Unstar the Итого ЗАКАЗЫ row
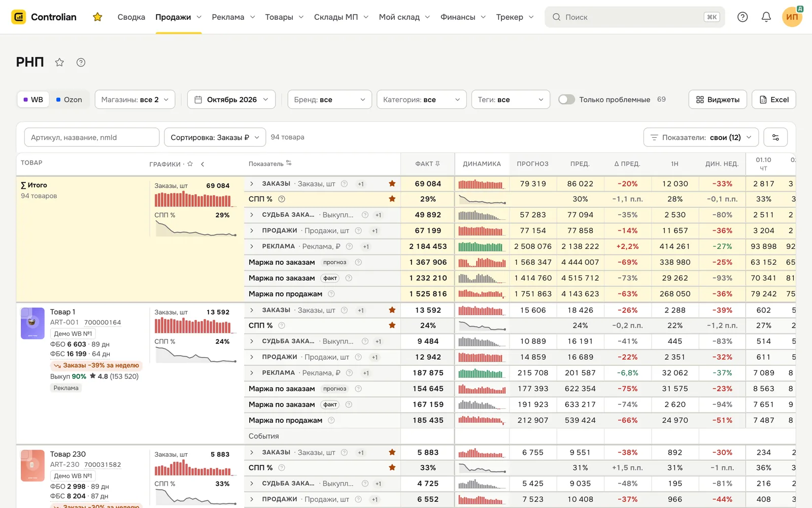This screenshot has height=508, width=812. click(x=392, y=183)
